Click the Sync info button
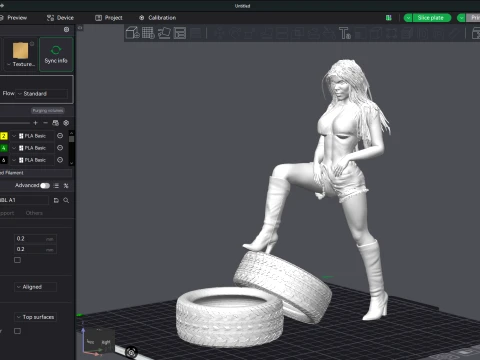480x360 pixels. [56, 55]
